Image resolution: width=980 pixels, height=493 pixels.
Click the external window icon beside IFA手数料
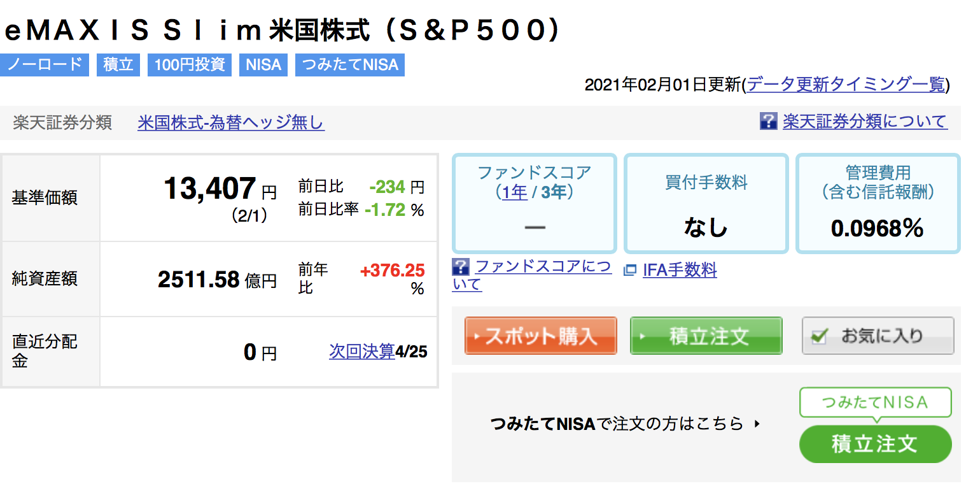[x=630, y=270]
